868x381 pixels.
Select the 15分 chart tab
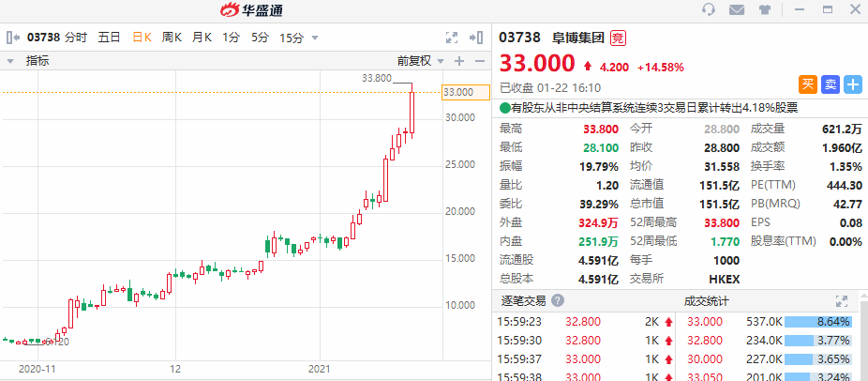coord(292,38)
